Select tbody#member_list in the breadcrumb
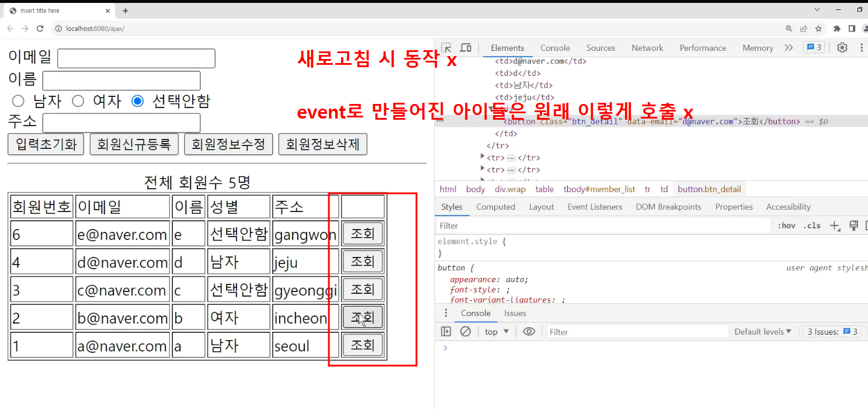The width and height of the screenshot is (868, 410). 599,189
